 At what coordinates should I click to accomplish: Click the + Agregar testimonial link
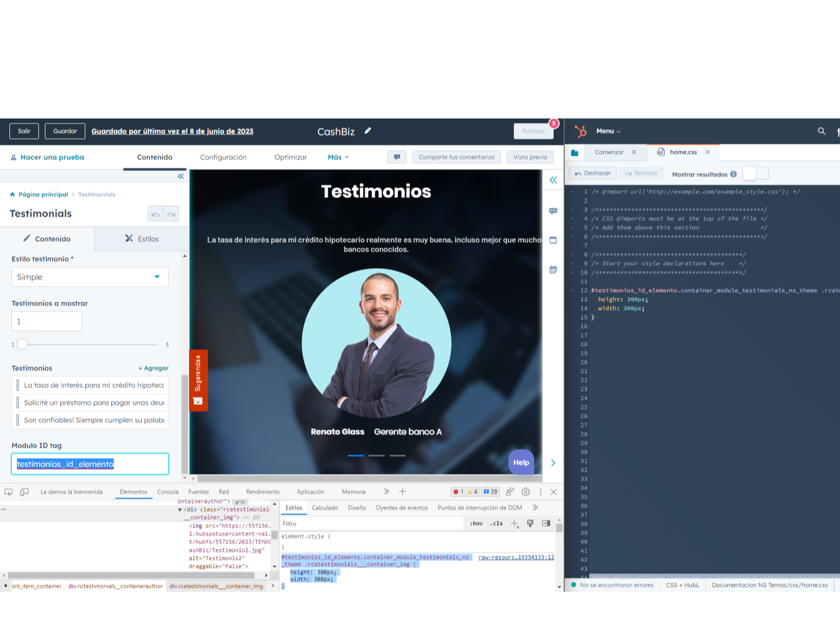pyautogui.click(x=154, y=368)
